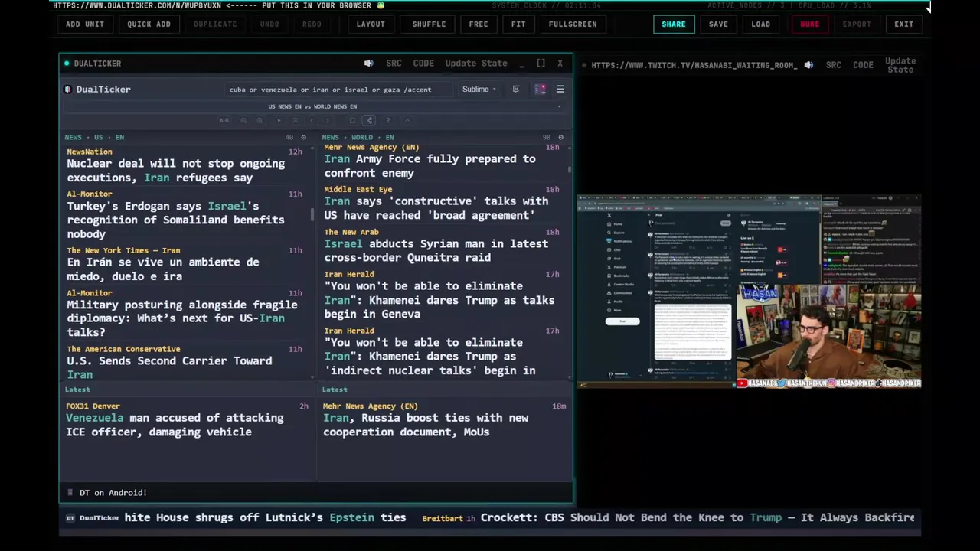Click the highlighted icon next to bookmark
This screenshot has width=980, height=551.
(369, 120)
